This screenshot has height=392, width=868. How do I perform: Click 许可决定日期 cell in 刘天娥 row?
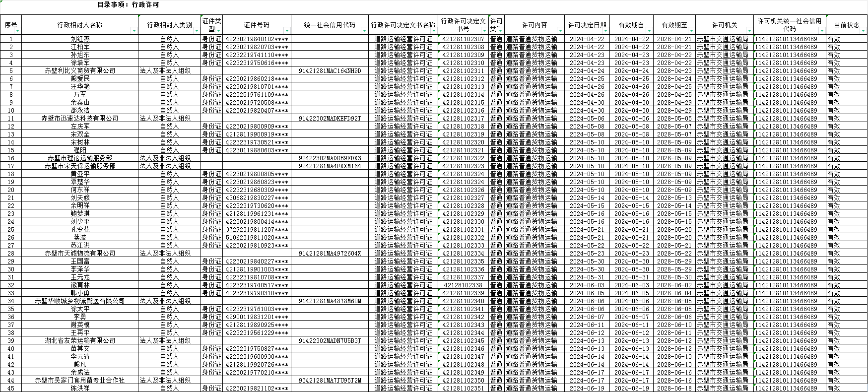coord(587,197)
